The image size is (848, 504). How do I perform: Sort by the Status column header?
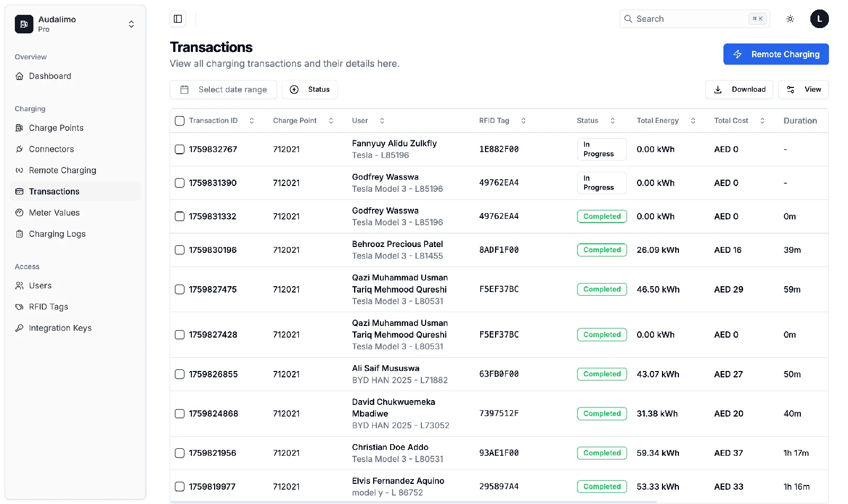pos(596,121)
